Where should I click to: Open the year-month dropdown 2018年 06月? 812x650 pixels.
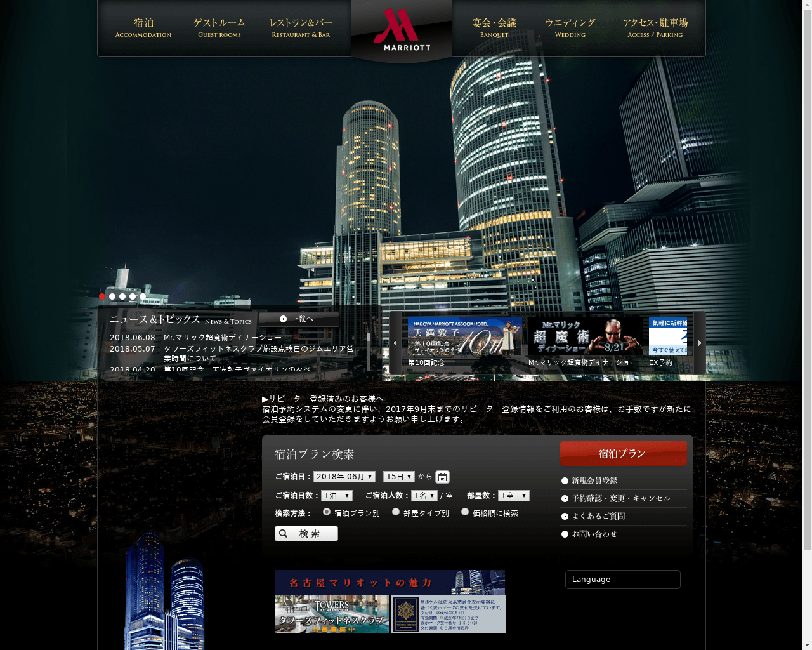[344, 477]
